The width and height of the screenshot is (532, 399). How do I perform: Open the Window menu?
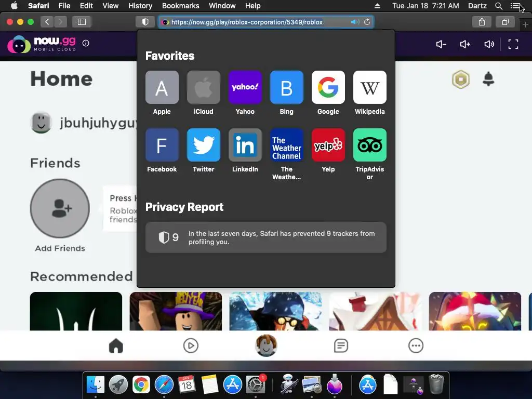[x=222, y=6]
